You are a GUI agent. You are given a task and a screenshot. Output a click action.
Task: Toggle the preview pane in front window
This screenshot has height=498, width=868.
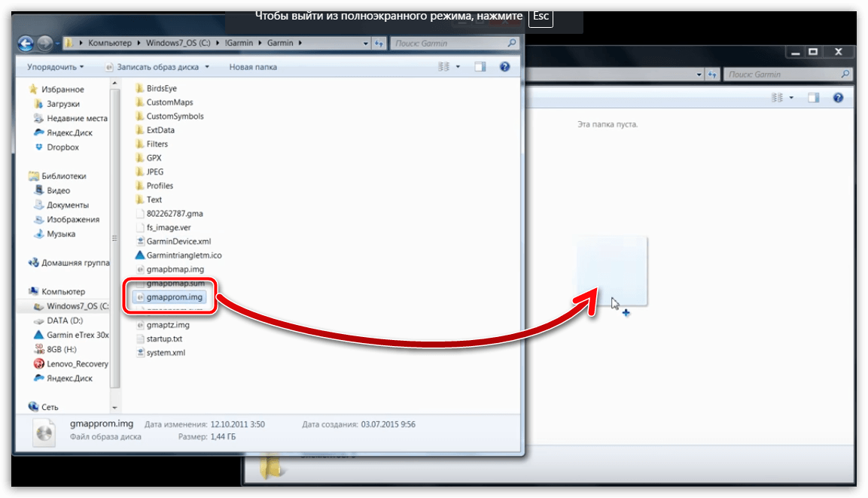click(x=480, y=67)
